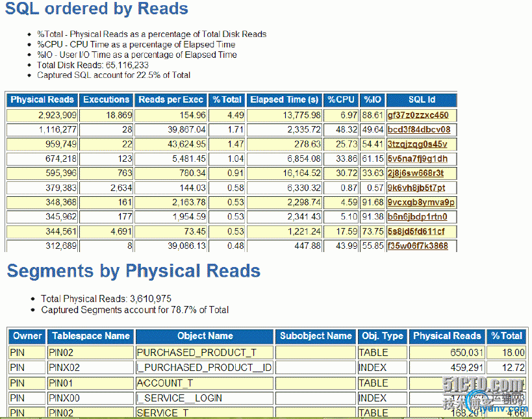Click the Captured SQL account for 22.5% line
Viewport: 532px width, 419px height.
114,75
